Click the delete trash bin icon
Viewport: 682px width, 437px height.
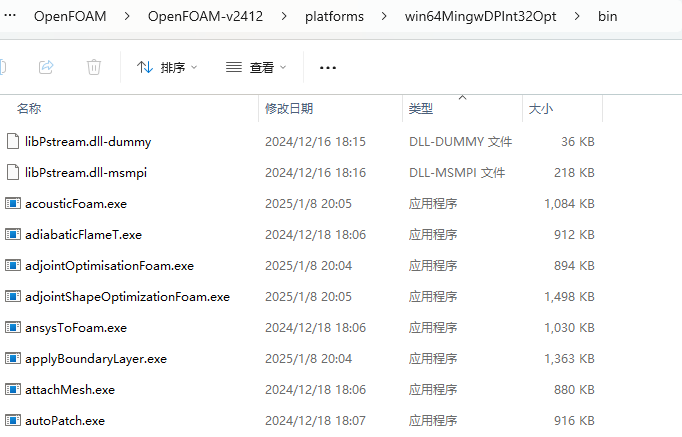point(94,67)
